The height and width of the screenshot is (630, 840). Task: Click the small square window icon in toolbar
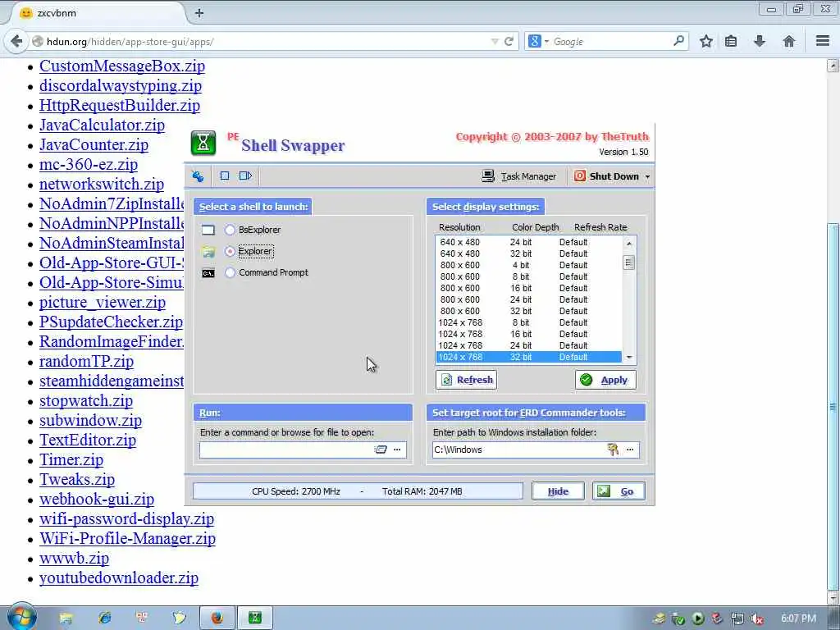[225, 176]
